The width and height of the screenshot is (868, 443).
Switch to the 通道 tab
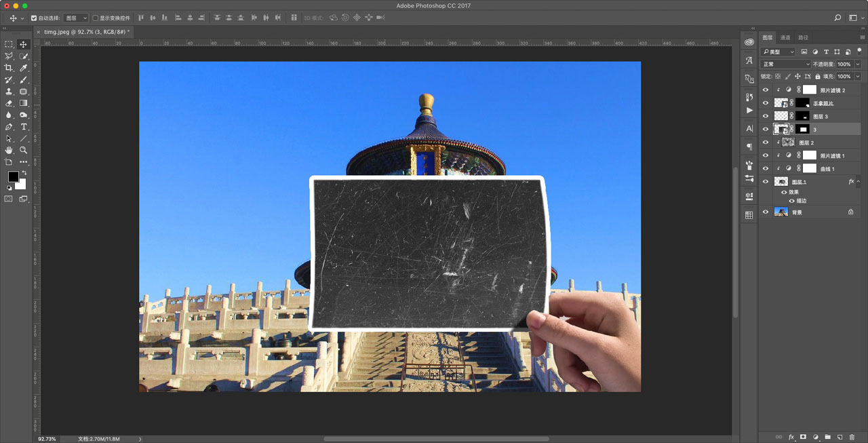[x=785, y=38]
